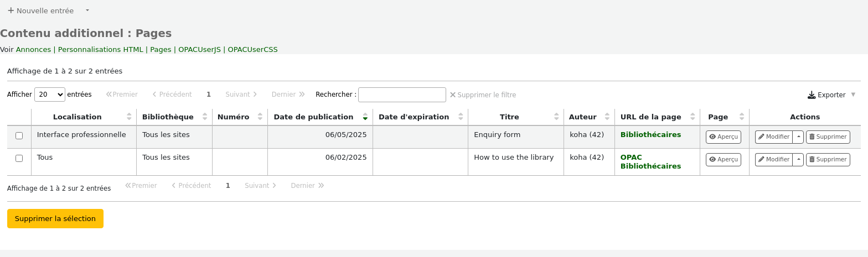Image resolution: width=868 pixels, height=257 pixels.
Task: Expand Modifier split-button caret for Enquiry form
Action: pyautogui.click(x=798, y=137)
